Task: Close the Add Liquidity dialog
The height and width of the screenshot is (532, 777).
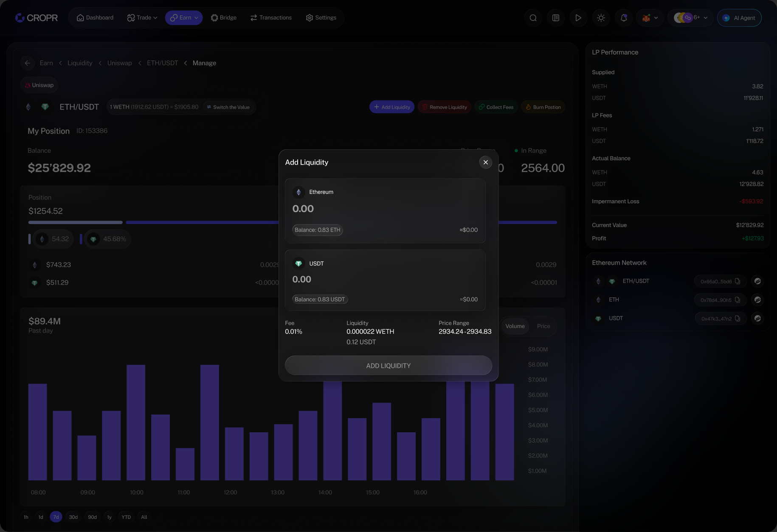Action: pyautogui.click(x=486, y=162)
